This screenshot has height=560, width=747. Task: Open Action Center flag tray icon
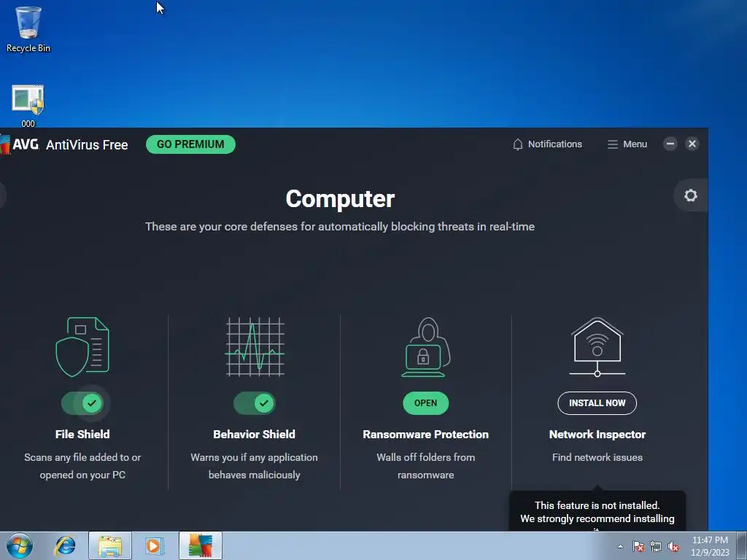(x=638, y=547)
